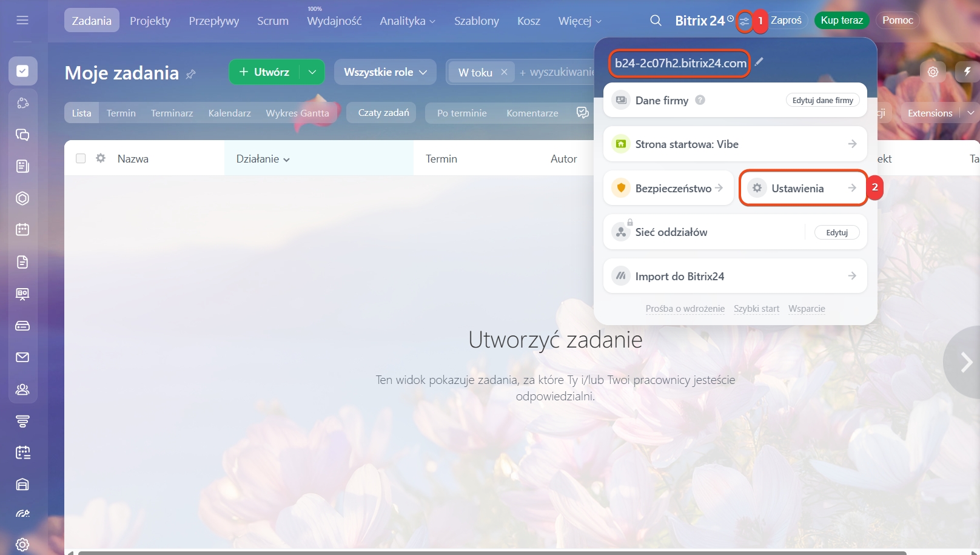980x555 pixels.
Task: Click the Pomoc button
Action: click(898, 20)
